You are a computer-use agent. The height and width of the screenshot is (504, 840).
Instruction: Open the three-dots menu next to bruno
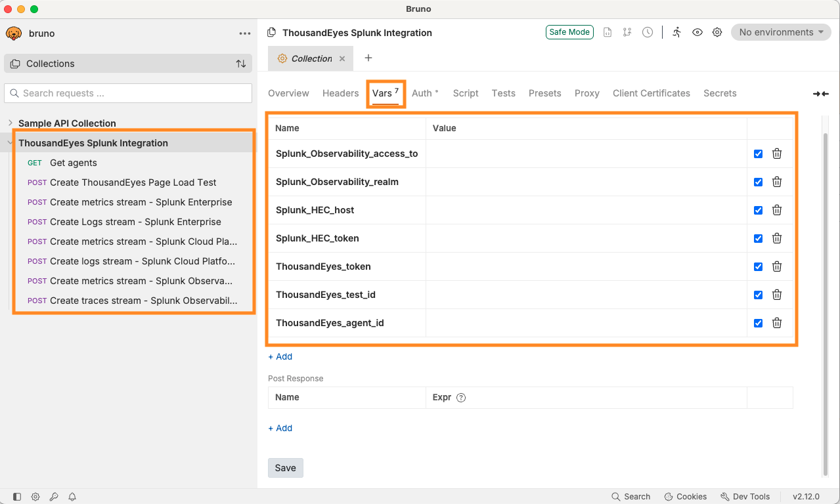(x=245, y=33)
